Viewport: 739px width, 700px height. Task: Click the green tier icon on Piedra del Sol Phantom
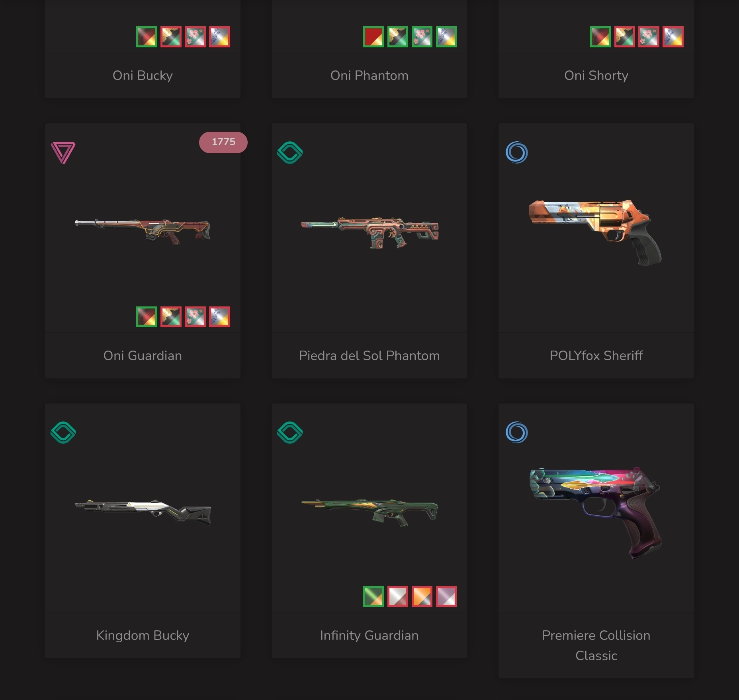click(x=290, y=153)
